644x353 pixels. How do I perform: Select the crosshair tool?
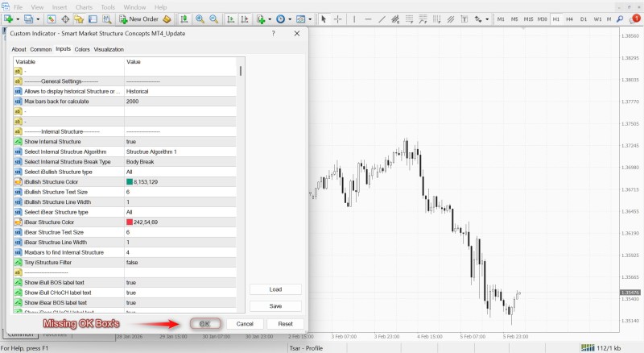pyautogui.click(x=337, y=19)
